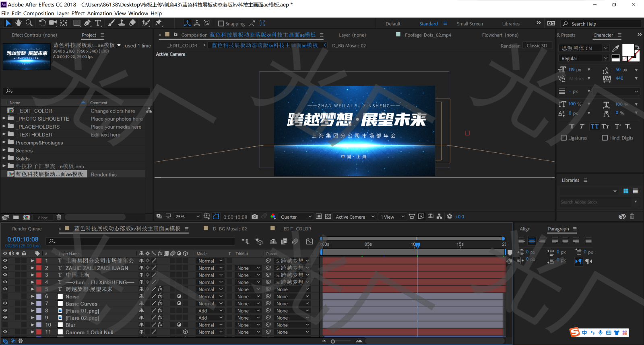Select the Zoom tool in toolbar

pyautogui.click(x=29, y=23)
